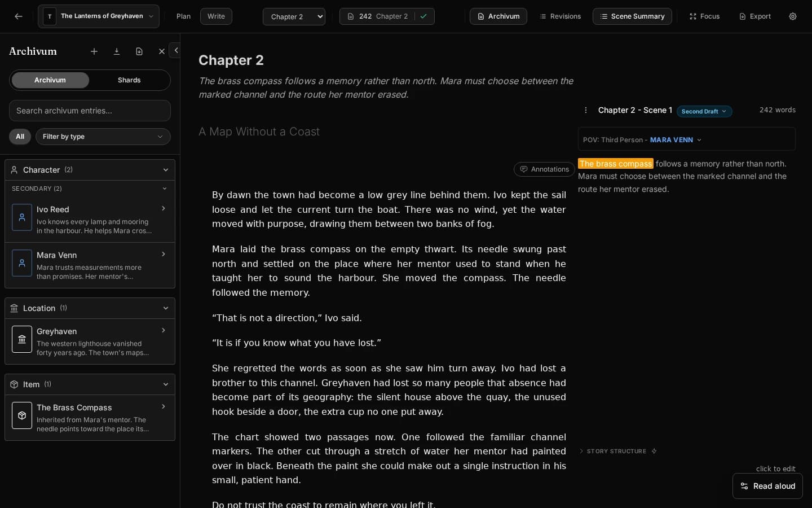Click the Greyhaven location building icon

[22, 339]
